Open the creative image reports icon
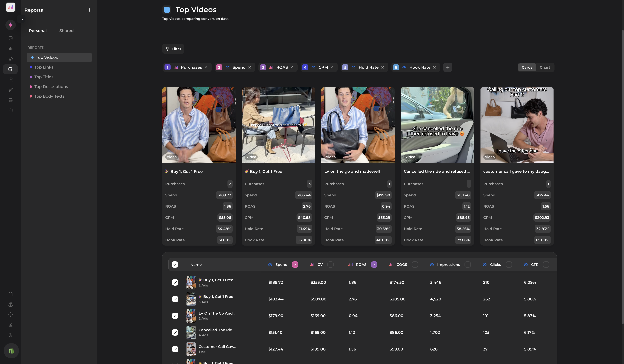 (10, 69)
